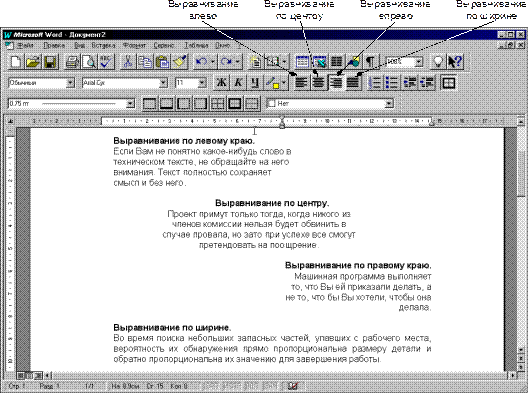The image size is (529, 394).
Task: Activate the Format Painter brush icon
Action: pyautogui.click(x=179, y=62)
